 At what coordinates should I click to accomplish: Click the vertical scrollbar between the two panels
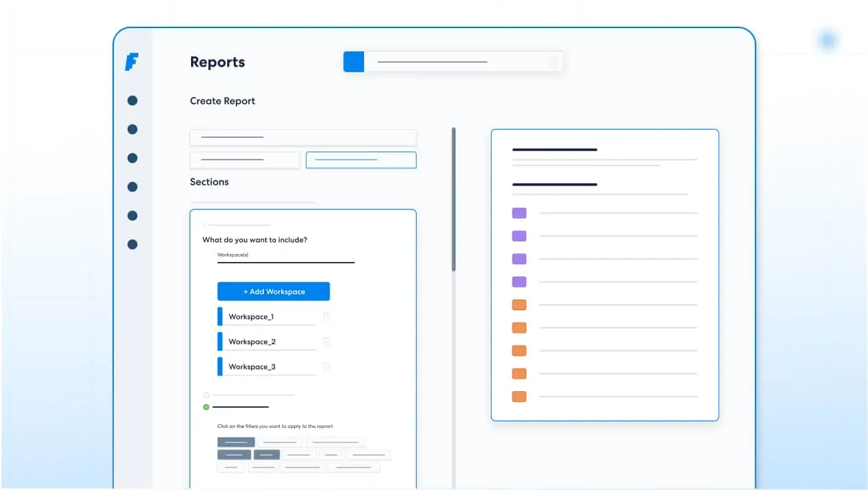click(x=453, y=200)
